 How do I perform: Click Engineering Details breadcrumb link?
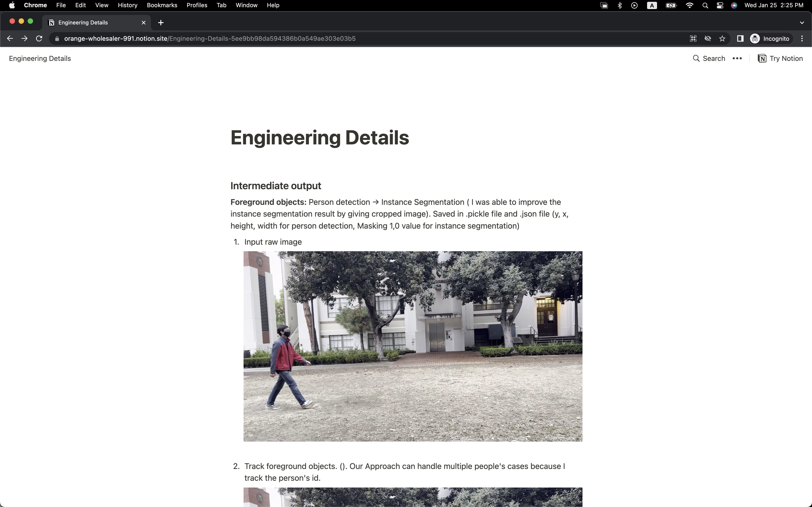click(x=40, y=58)
